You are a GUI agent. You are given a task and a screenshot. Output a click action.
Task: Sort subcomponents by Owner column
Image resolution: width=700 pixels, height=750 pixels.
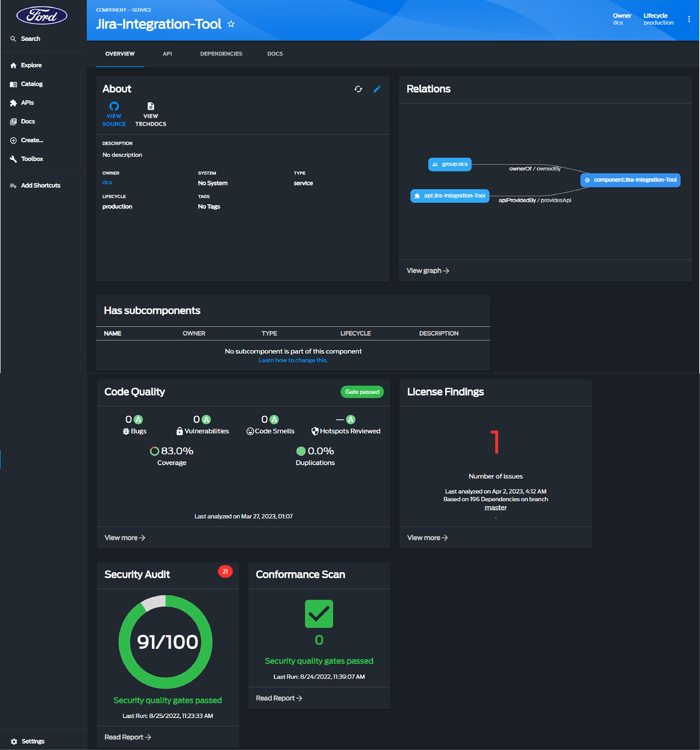tap(194, 333)
